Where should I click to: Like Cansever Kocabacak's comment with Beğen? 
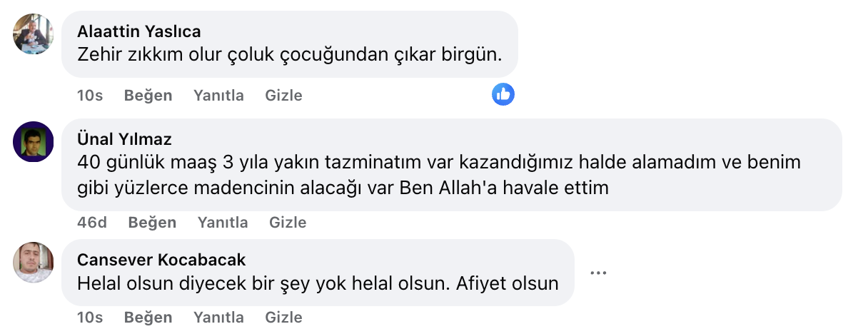tap(148, 318)
